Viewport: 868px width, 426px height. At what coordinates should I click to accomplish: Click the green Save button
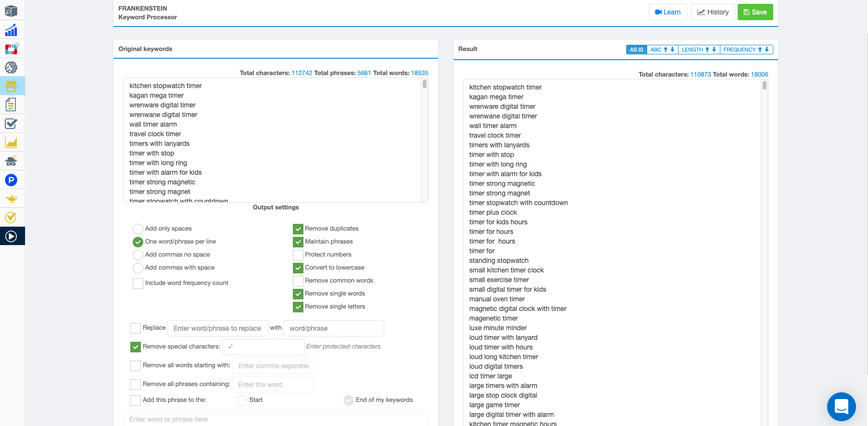pyautogui.click(x=755, y=12)
